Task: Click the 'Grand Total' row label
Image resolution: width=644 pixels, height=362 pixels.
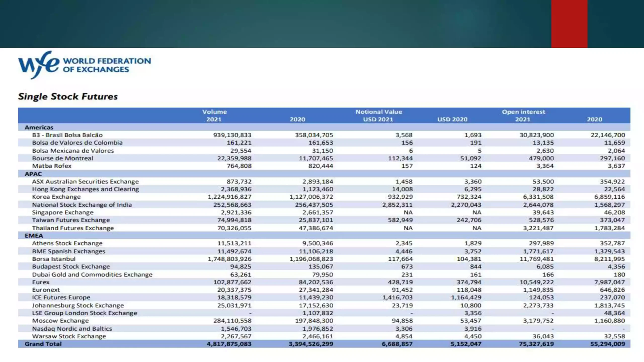Action: click(x=43, y=344)
